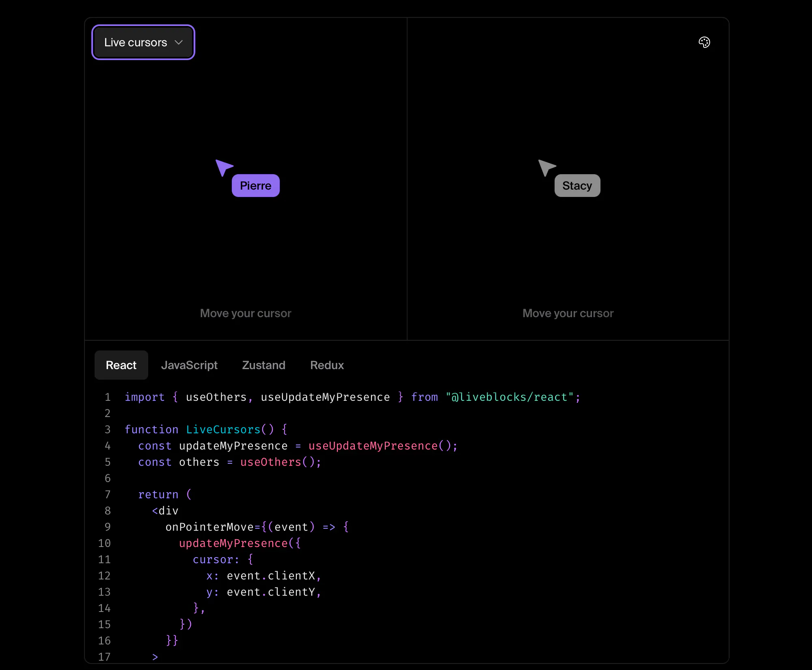Click "event.clientX" on line 12
The height and width of the screenshot is (670, 812).
coord(271,576)
